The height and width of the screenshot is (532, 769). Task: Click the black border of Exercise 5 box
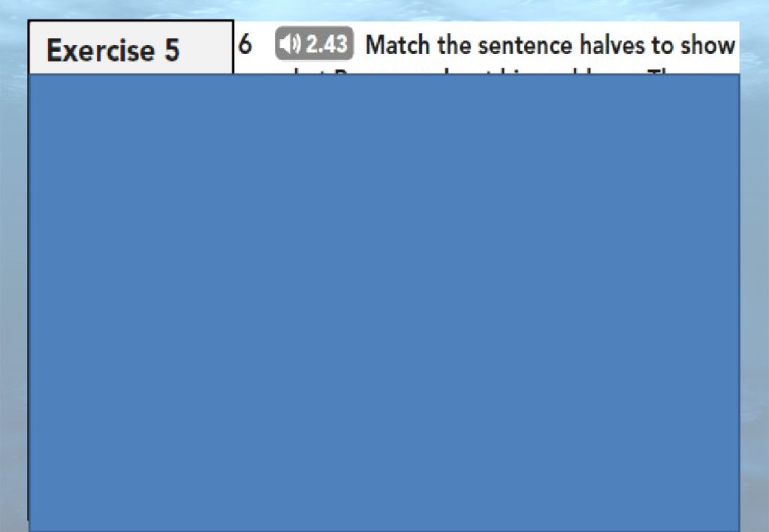tap(131, 20)
